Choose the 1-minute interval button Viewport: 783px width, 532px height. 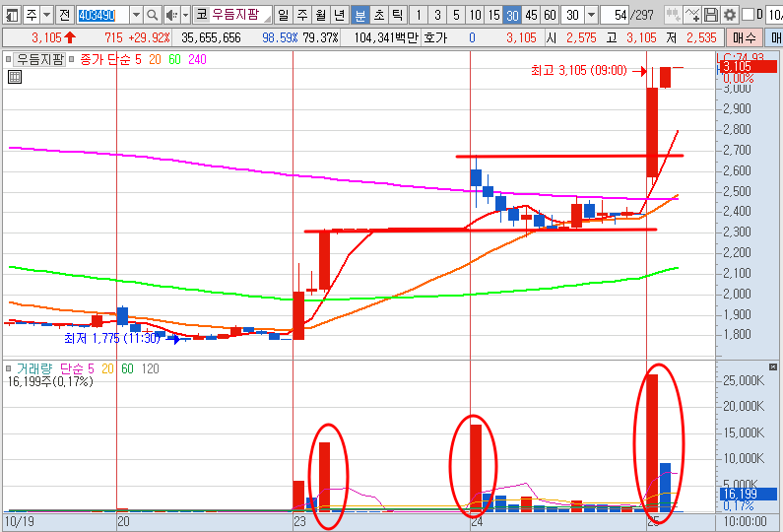419,15
